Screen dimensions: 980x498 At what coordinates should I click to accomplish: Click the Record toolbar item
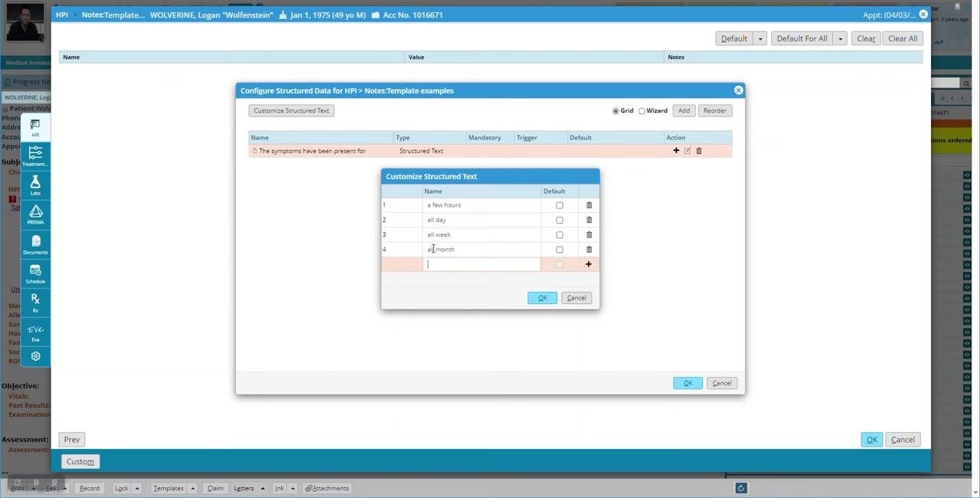tap(90, 488)
